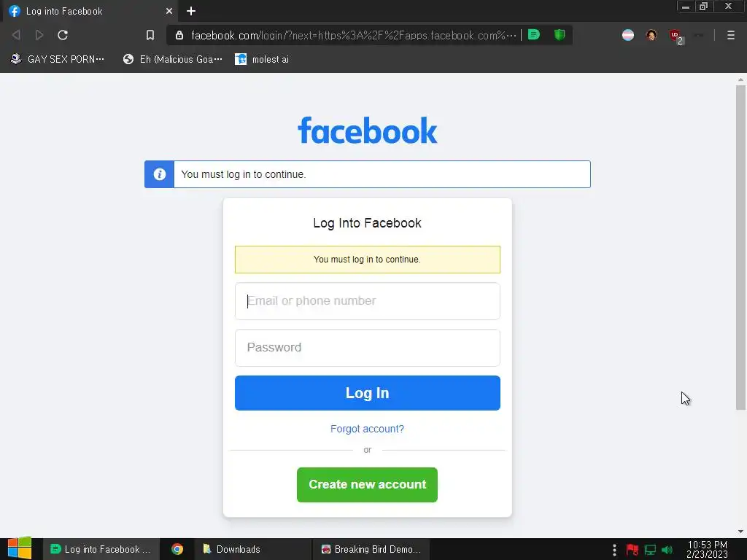Open the Forgot account? link
This screenshot has height=560, width=747.
pos(368,429)
